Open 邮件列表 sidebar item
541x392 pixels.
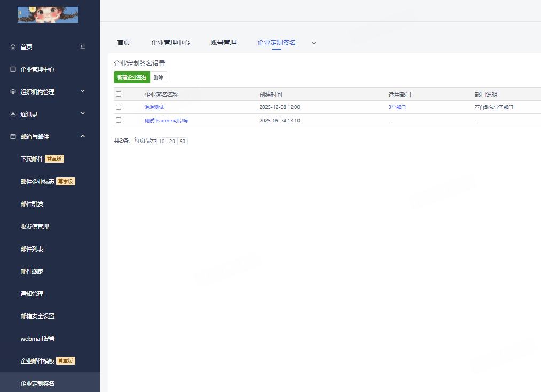coord(32,249)
